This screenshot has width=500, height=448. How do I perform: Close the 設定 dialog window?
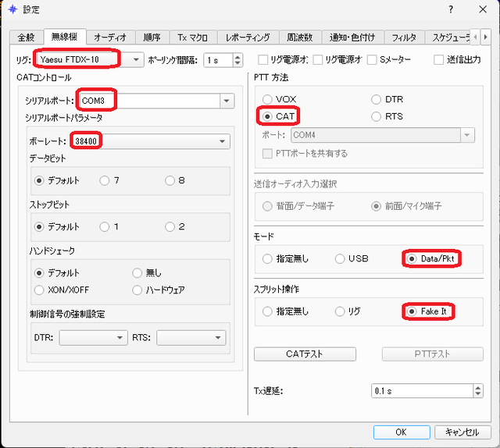tap(483, 9)
